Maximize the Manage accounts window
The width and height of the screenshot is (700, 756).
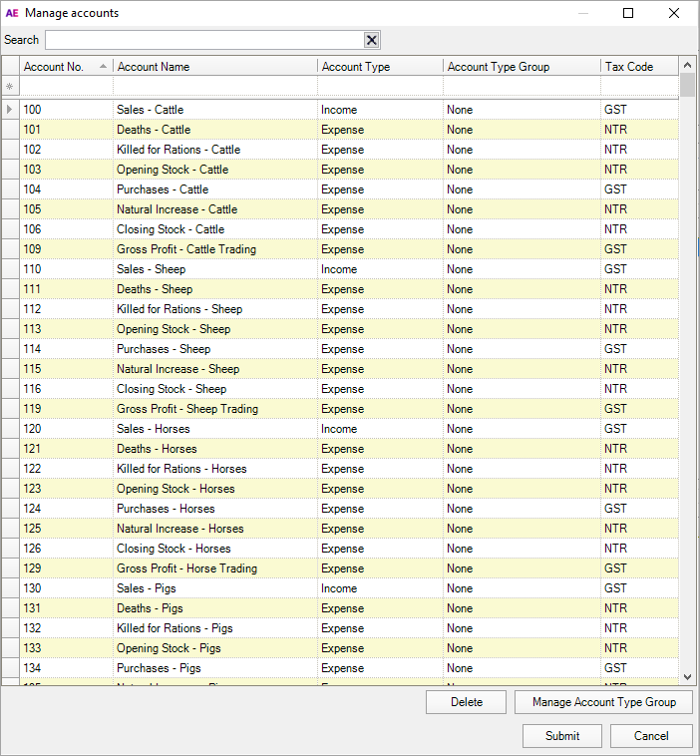pyautogui.click(x=628, y=13)
